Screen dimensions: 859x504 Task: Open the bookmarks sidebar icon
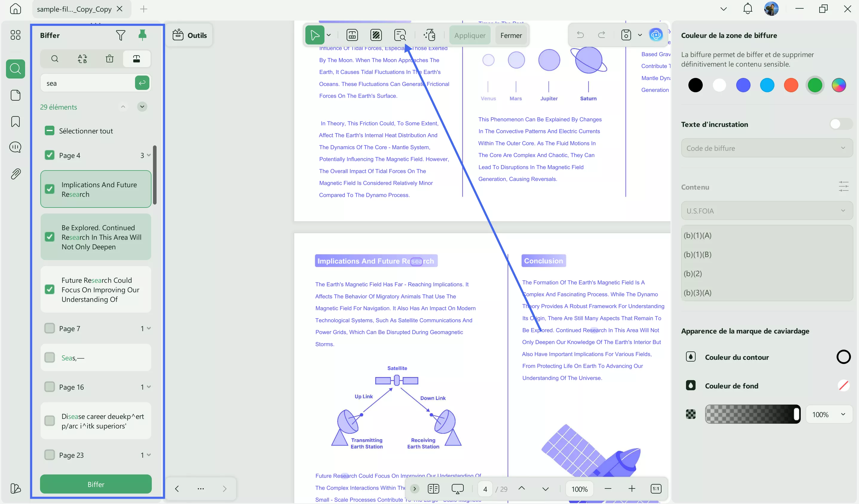coord(15,122)
